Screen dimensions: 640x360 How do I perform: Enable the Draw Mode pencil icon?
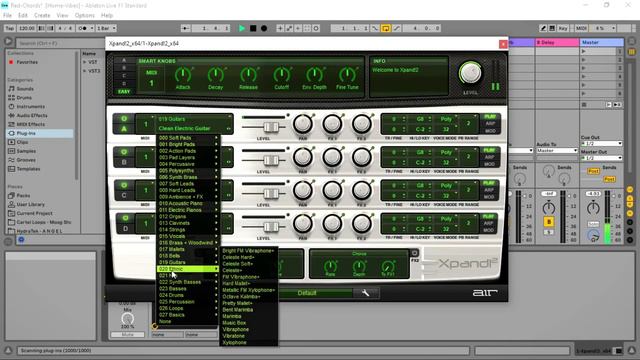coord(543,28)
